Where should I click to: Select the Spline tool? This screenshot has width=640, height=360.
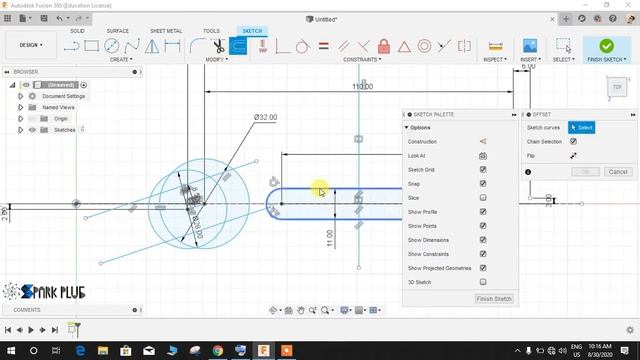132,46
